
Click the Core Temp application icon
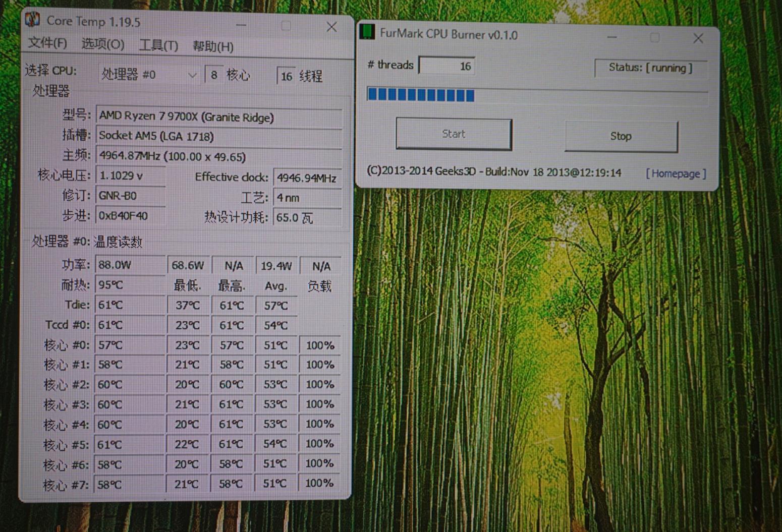pyautogui.click(x=33, y=21)
